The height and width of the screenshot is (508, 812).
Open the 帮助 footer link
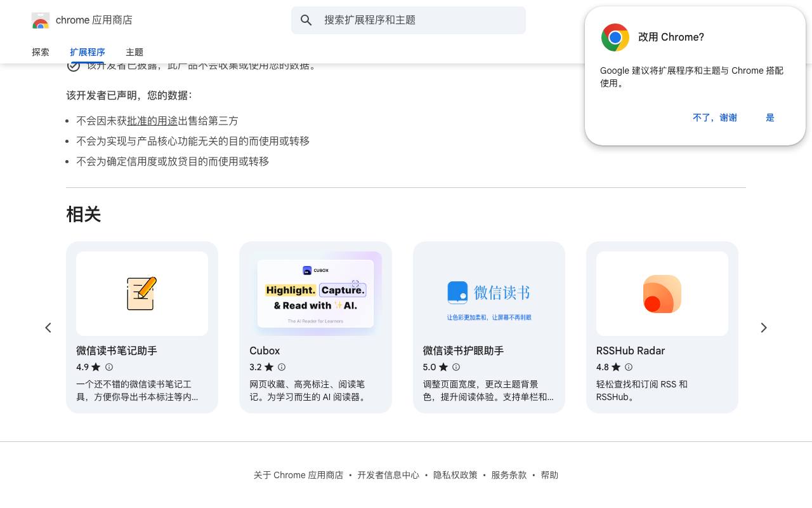(x=549, y=475)
